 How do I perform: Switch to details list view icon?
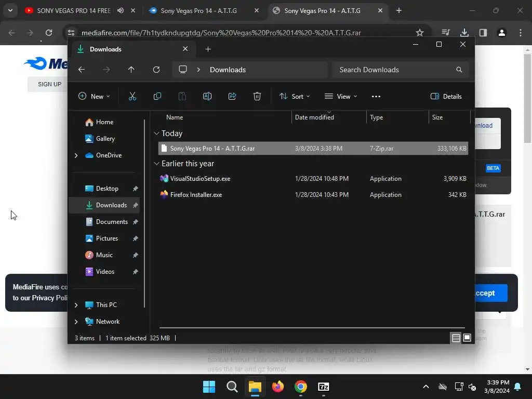pyautogui.click(x=456, y=338)
